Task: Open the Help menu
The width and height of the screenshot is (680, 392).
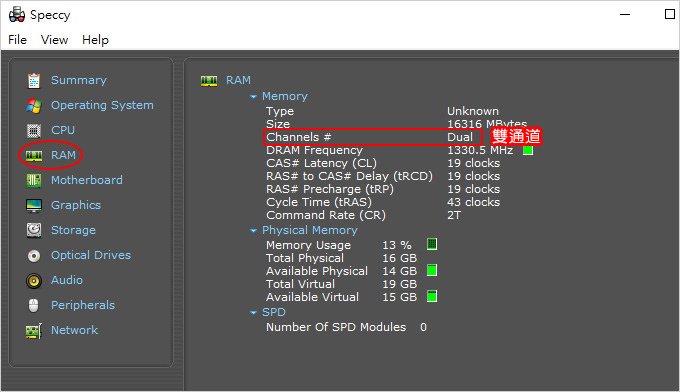Action: coord(95,40)
